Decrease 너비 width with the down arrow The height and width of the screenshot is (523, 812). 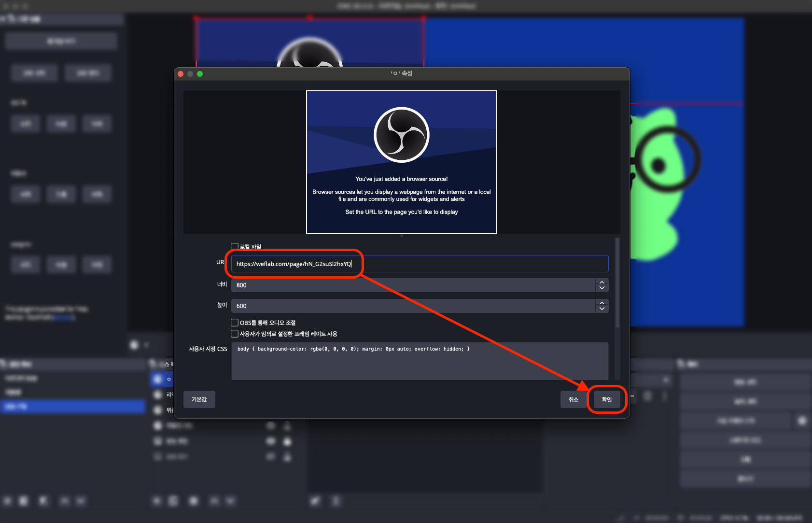pos(602,288)
